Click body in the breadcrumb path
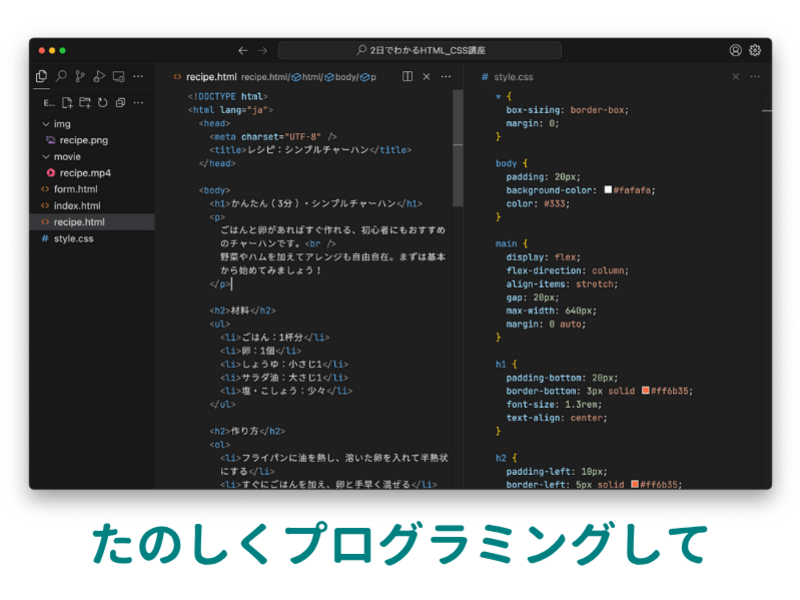800x600 pixels. 344,76
